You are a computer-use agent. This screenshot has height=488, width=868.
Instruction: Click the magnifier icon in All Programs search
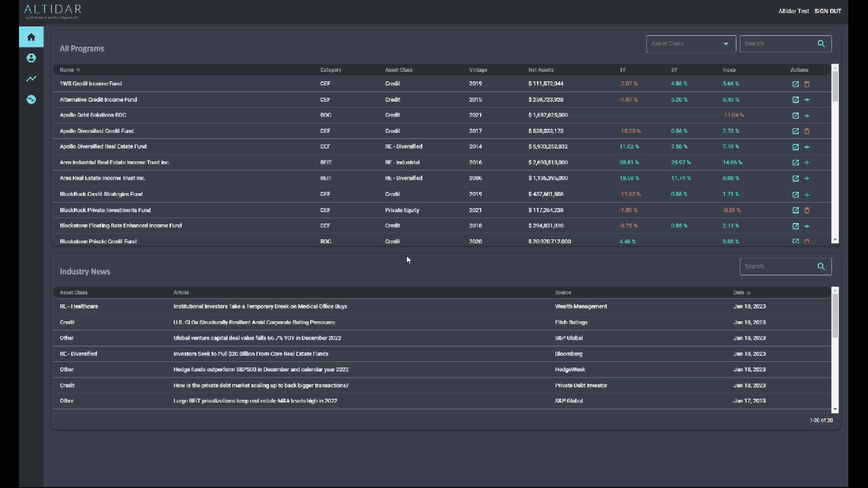pos(821,43)
